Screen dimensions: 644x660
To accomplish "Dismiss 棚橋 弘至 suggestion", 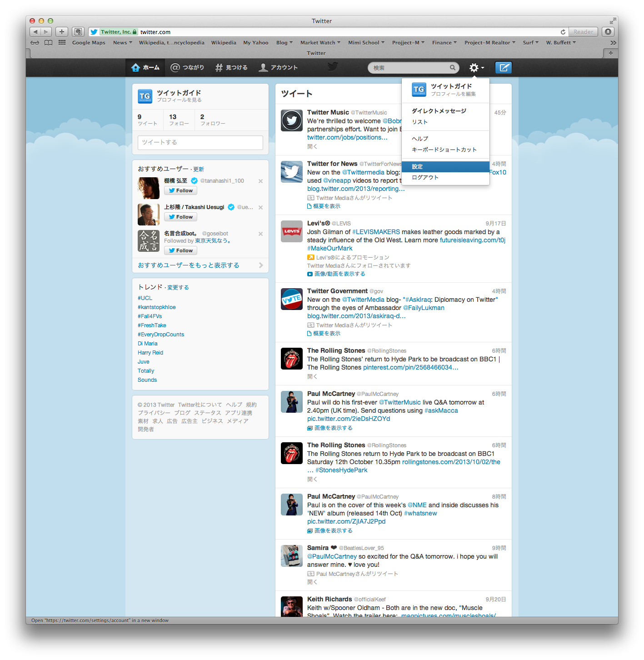I will tap(260, 181).
